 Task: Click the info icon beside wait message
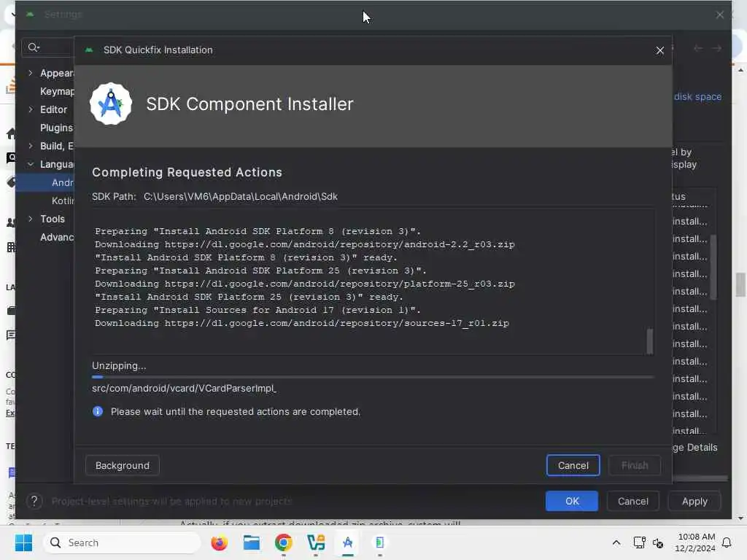(98, 411)
